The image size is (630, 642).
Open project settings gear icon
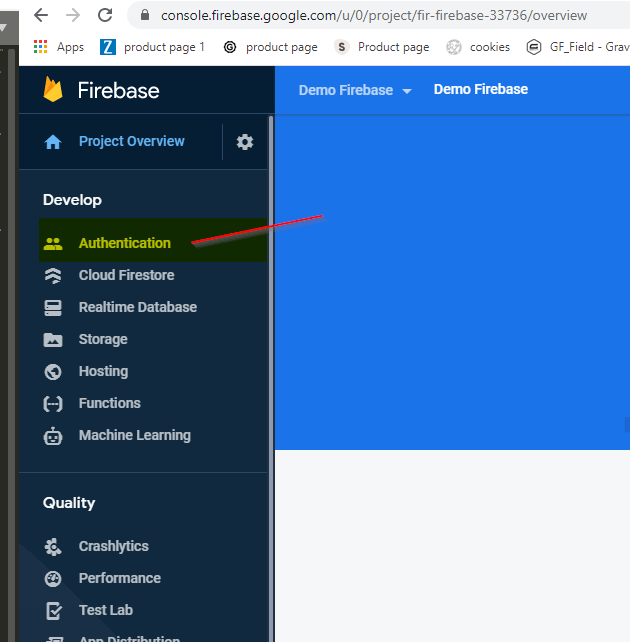245,142
